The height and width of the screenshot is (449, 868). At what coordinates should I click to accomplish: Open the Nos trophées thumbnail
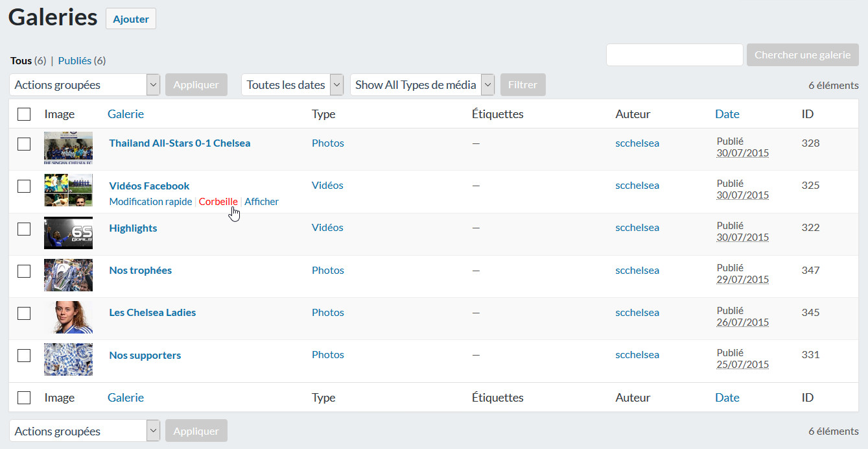pos(68,275)
